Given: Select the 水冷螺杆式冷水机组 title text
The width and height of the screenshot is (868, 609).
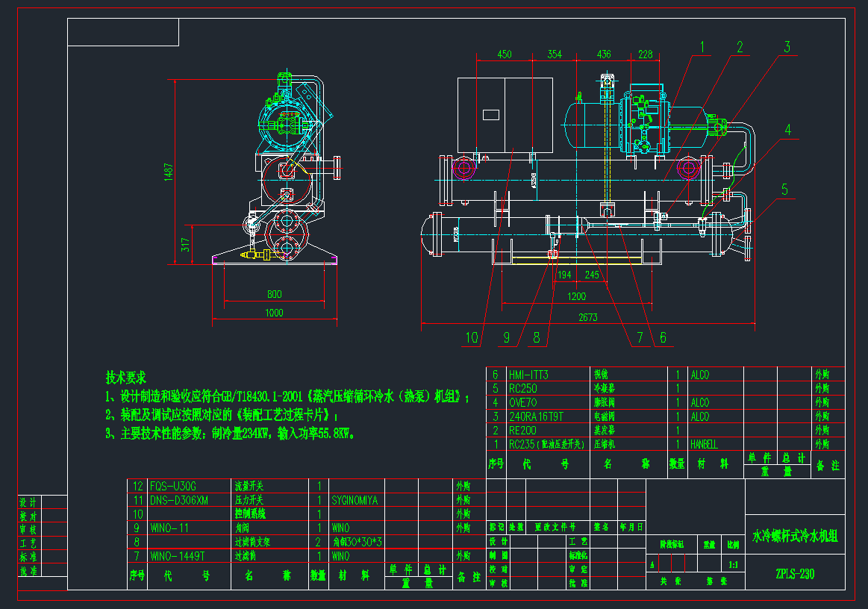Looking at the screenshot, I should pos(795,536).
